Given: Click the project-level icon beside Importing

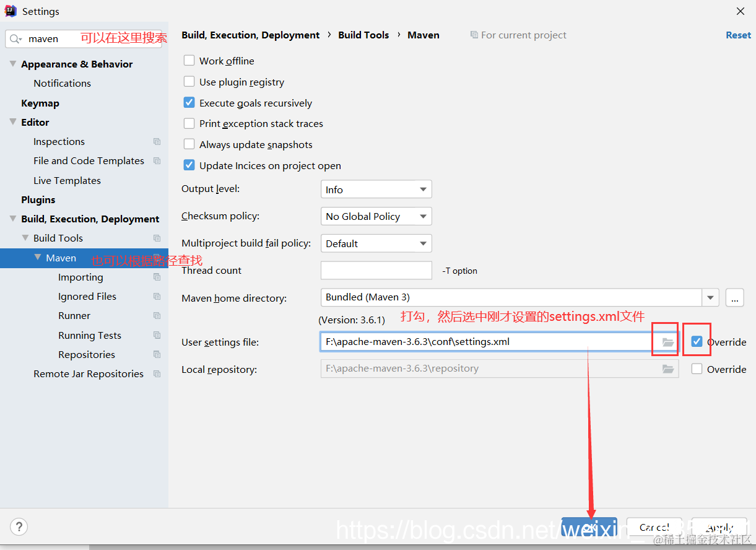Looking at the screenshot, I should (157, 277).
